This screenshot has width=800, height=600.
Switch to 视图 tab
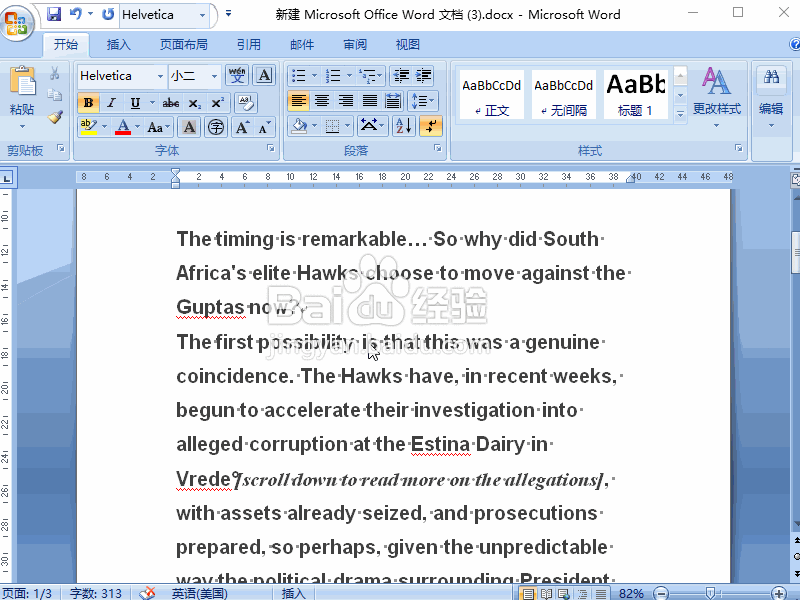click(x=408, y=45)
